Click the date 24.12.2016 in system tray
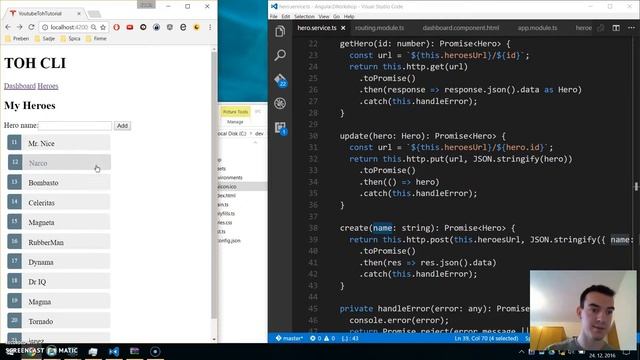 [x=602, y=356]
